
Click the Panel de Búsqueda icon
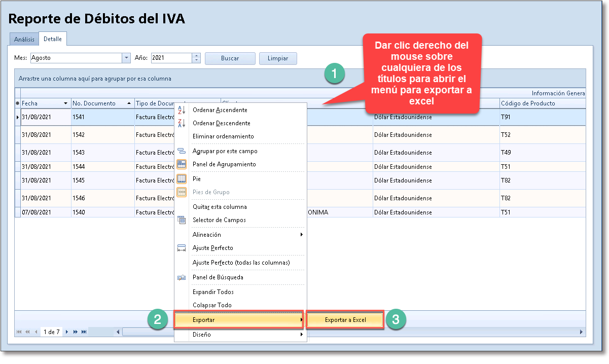point(182,277)
